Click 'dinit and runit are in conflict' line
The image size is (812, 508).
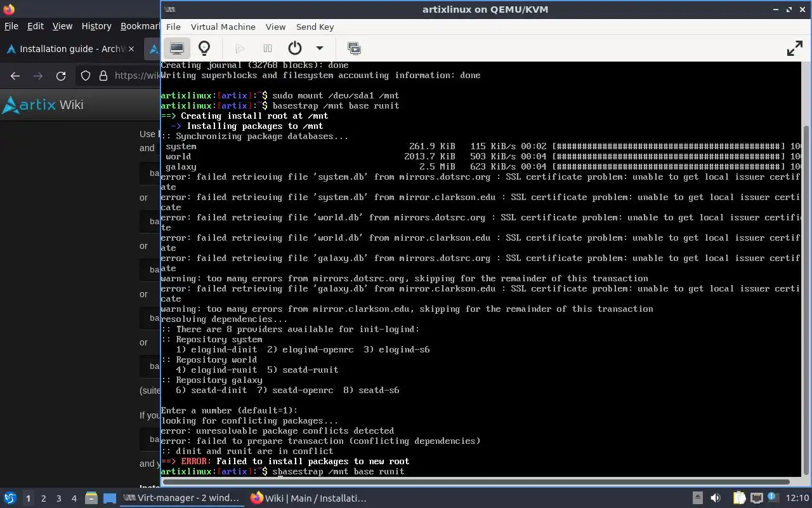coord(247,451)
